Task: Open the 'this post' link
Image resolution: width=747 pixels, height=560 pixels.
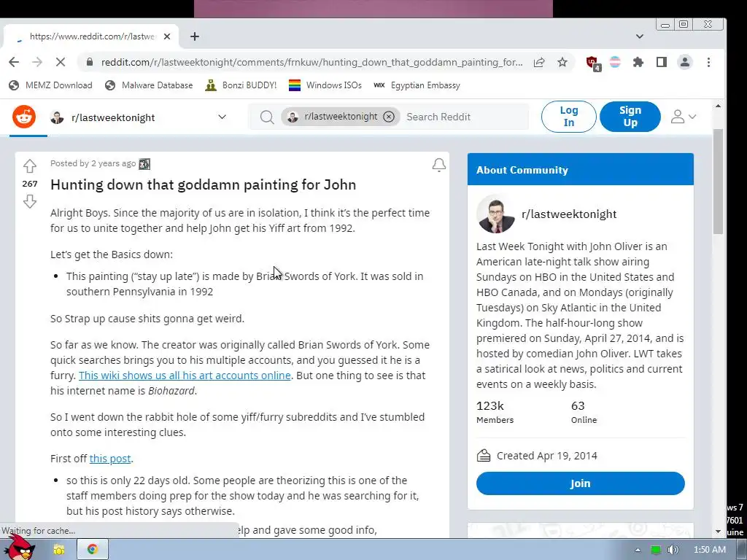Action: 110,459
